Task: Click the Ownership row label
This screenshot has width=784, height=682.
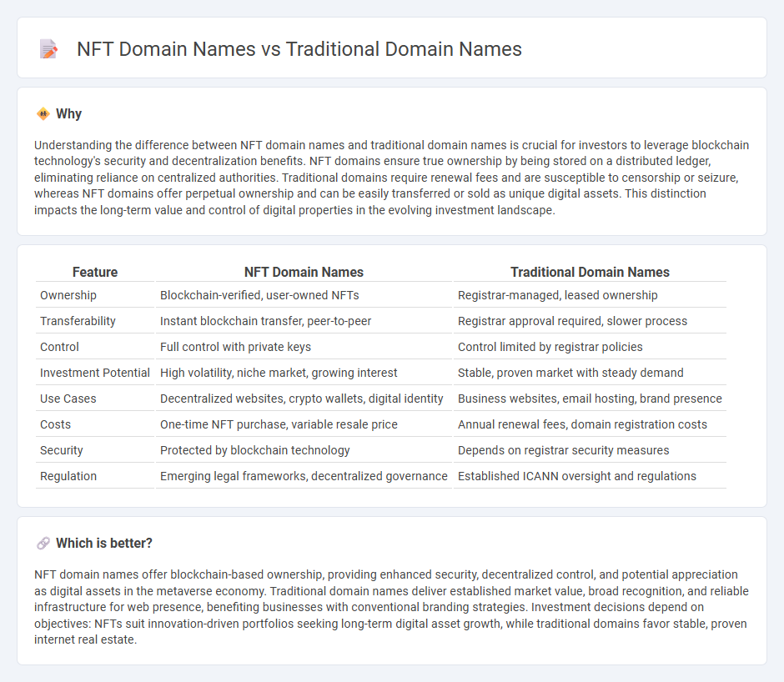Action: pos(68,295)
